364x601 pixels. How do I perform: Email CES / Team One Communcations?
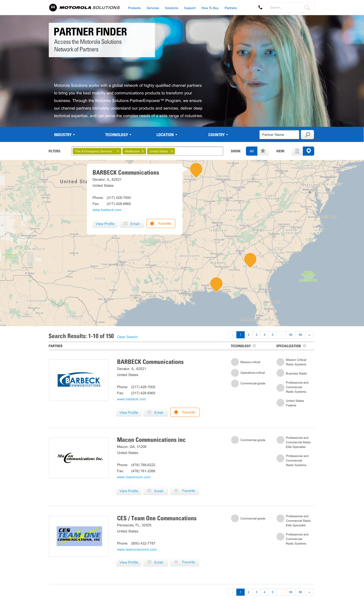click(x=155, y=562)
